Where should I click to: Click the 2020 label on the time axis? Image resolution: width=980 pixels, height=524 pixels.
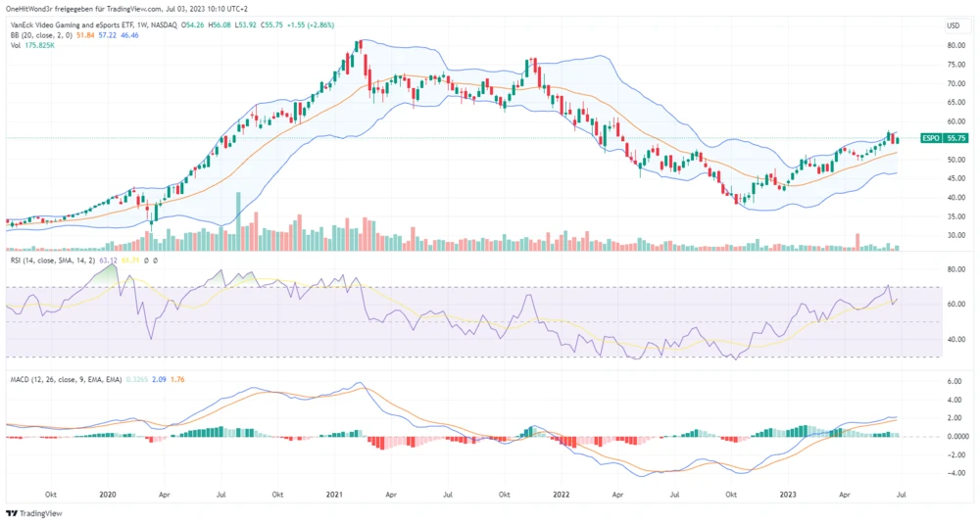[x=108, y=496]
